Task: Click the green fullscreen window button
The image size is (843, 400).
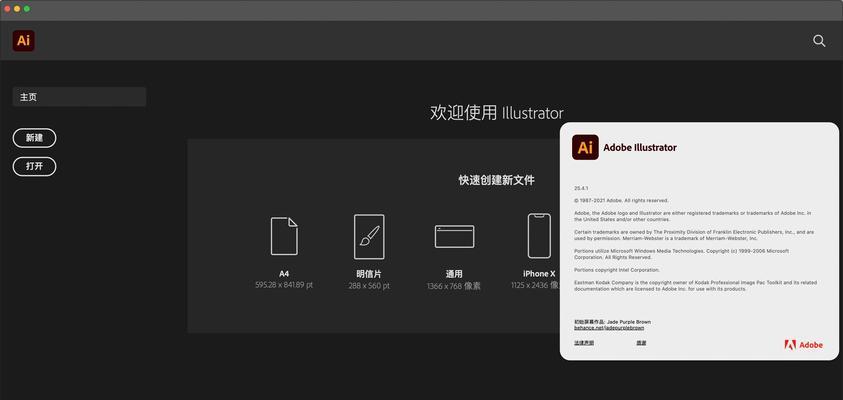Action: [x=27, y=9]
